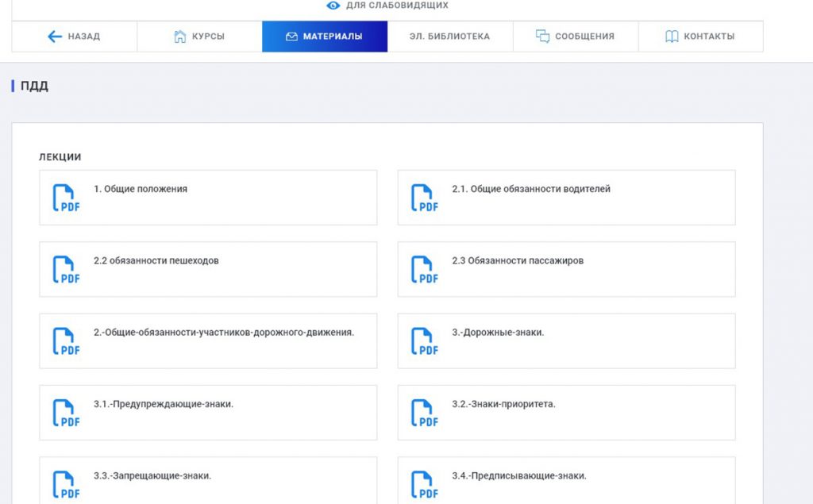Go back using the Назад tab

(x=74, y=37)
